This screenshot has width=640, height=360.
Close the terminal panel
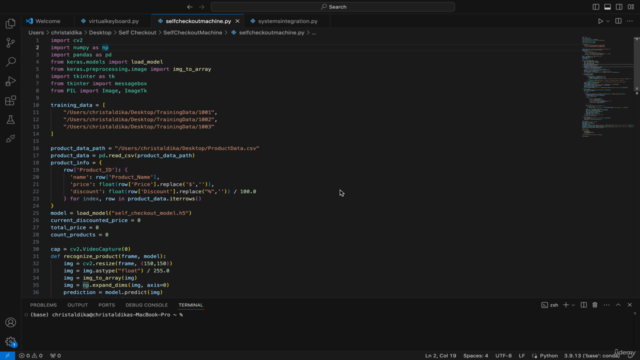(630, 305)
